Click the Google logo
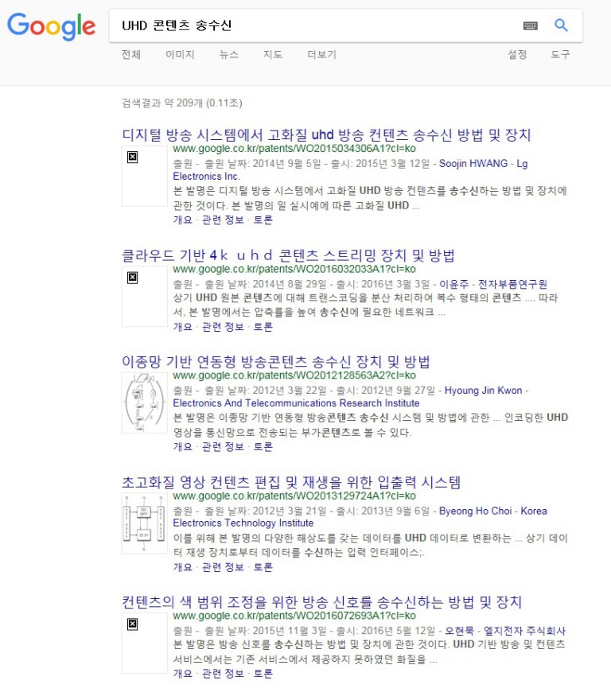 (52, 26)
